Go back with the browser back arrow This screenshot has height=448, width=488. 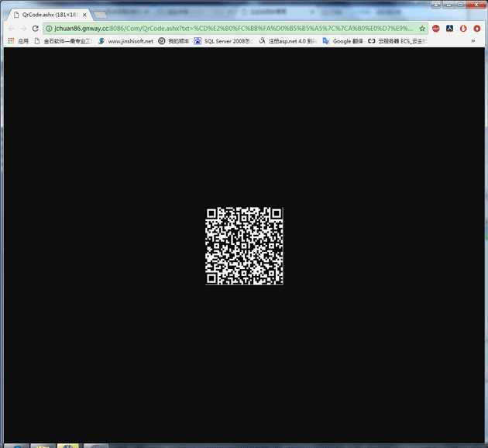11,28
